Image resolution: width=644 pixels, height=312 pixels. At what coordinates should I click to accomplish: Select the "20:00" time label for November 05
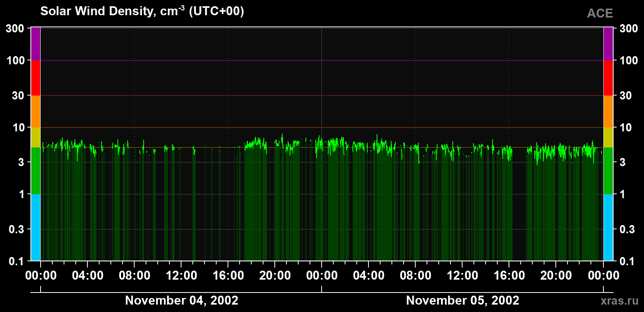click(x=556, y=276)
